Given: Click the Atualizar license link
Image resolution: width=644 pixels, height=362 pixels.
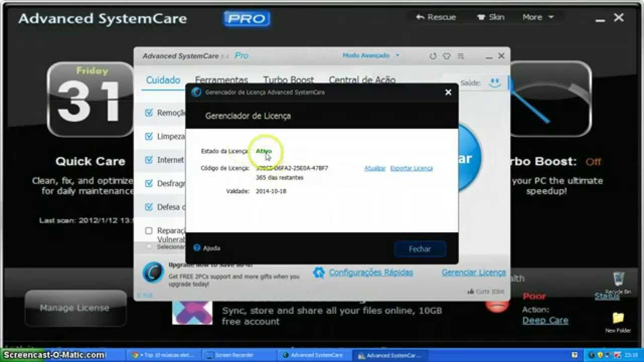Looking at the screenshot, I should click(375, 168).
